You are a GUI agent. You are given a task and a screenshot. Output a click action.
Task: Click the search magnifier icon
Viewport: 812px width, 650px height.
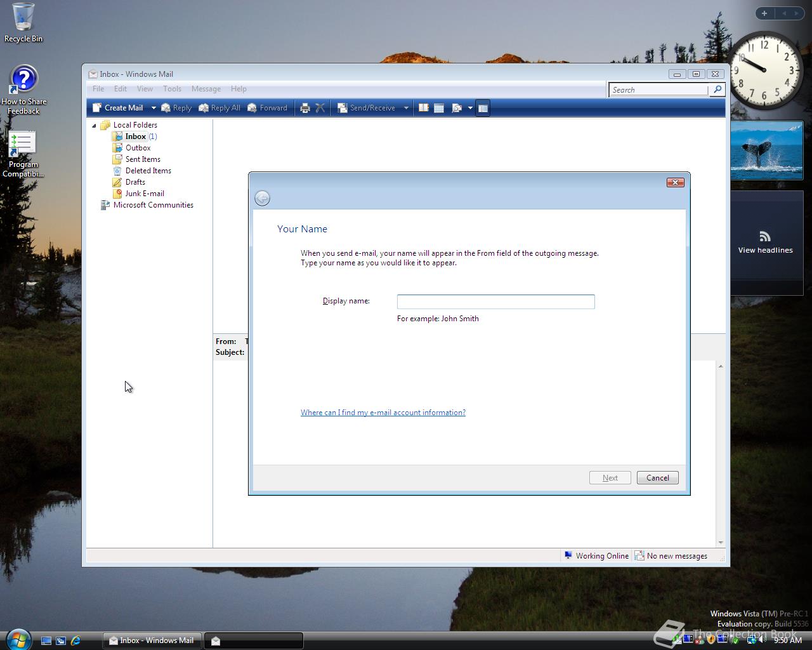pyautogui.click(x=717, y=90)
